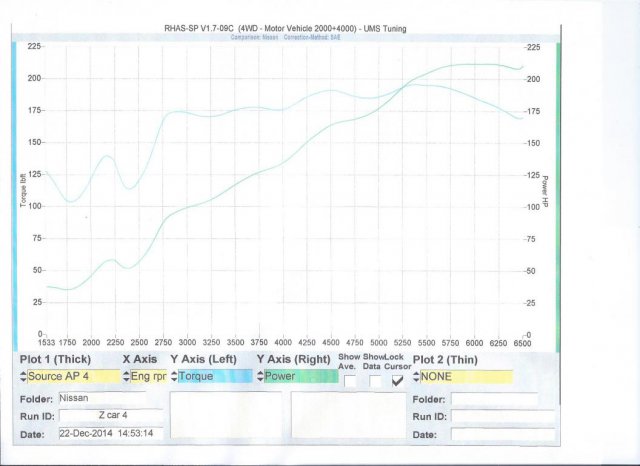Click the Plot 1 source stepper arrows

(22, 377)
